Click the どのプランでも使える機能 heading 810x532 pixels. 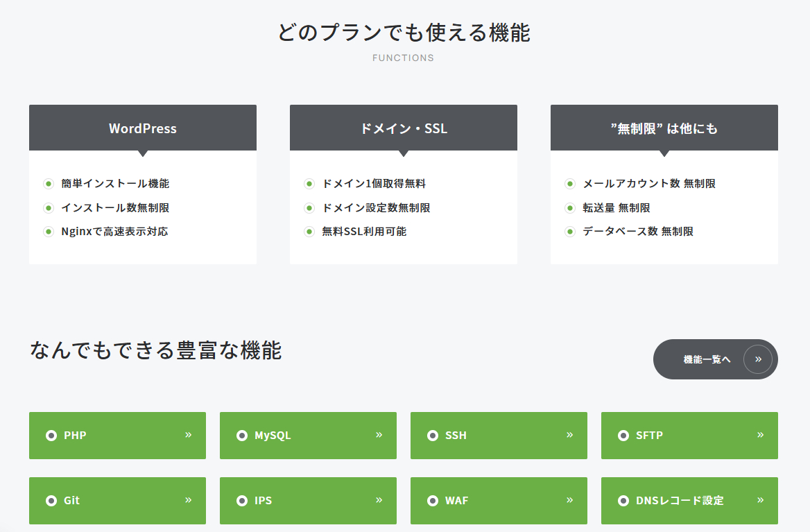[404, 33]
